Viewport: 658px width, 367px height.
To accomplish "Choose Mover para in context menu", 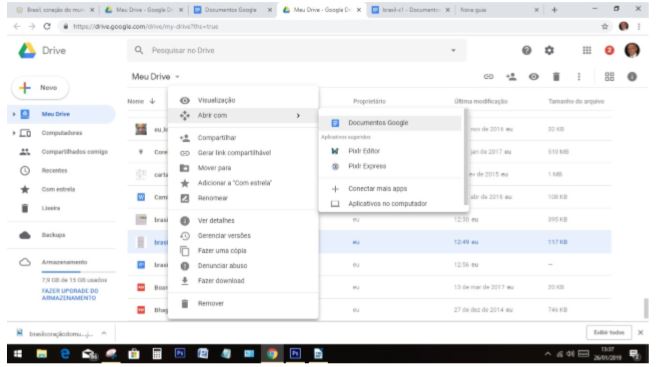I will [243, 168].
